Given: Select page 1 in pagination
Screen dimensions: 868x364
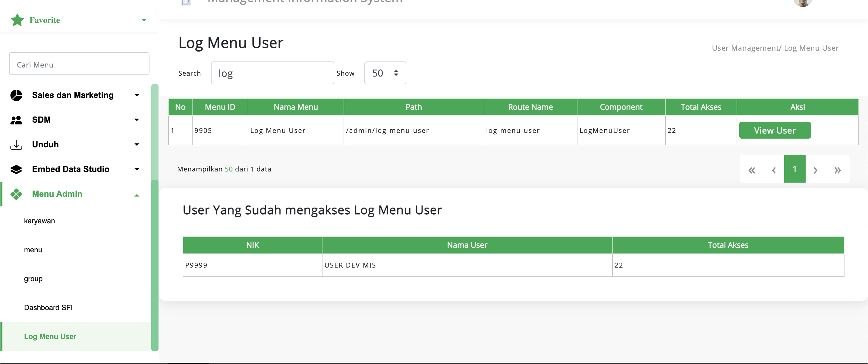Looking at the screenshot, I should coord(794,169).
